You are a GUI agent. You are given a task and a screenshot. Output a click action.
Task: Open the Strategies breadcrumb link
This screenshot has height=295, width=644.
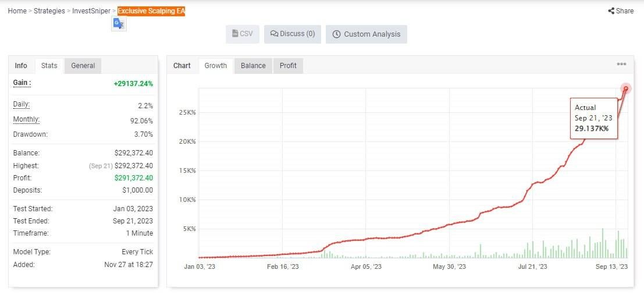[x=49, y=11]
